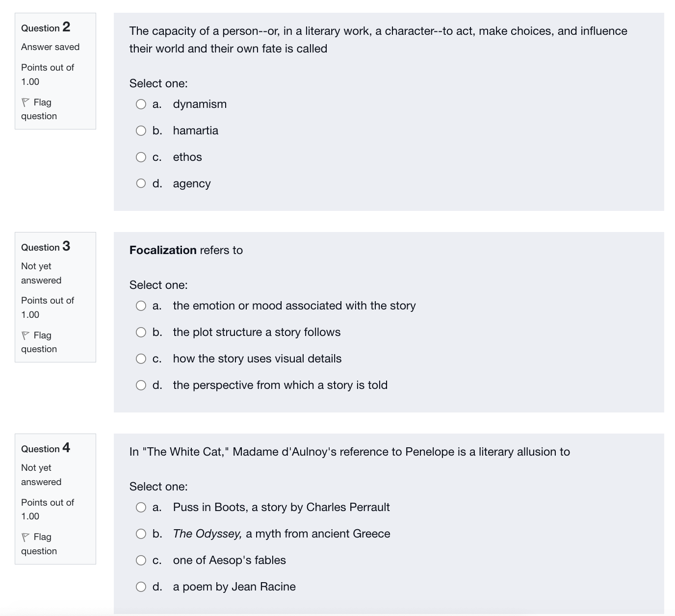Viewport: 675px width, 616px height.
Task: Click 'Flag question' link under Question 2
Action: [39, 109]
